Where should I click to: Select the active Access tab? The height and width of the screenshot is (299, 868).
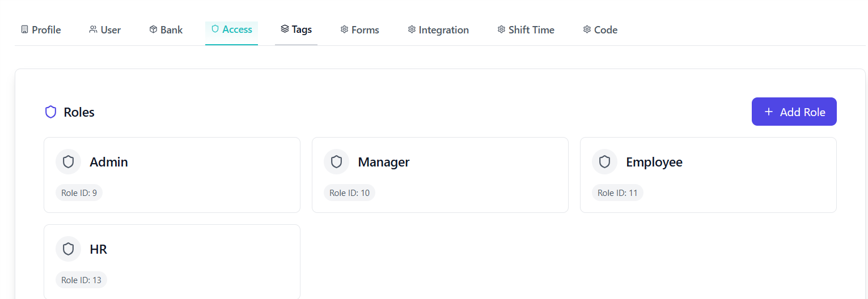(x=231, y=29)
